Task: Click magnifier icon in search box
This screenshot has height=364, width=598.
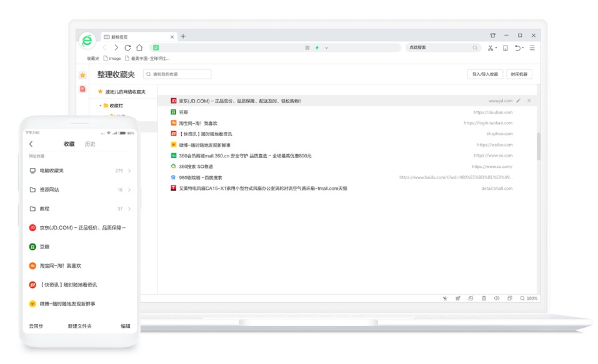Action: [x=475, y=47]
